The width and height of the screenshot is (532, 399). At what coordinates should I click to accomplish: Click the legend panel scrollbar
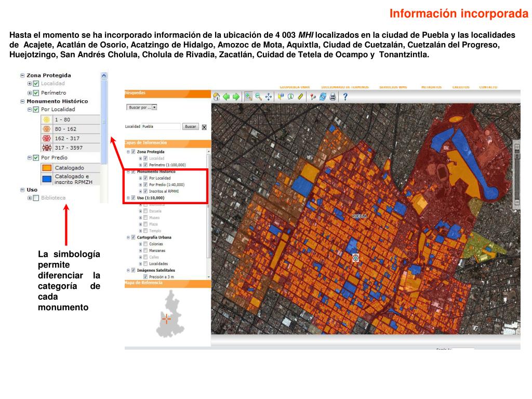(x=104, y=122)
